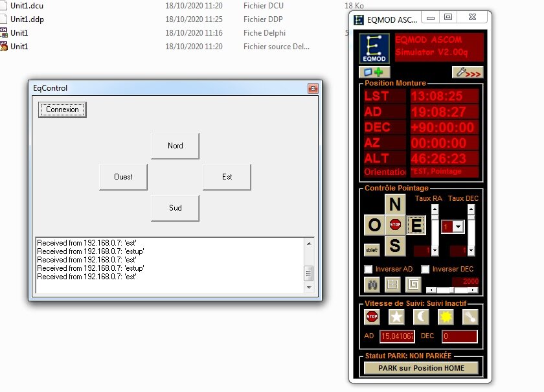Maximize the EQMOD ASCOM window
This screenshot has width=544, height=392.
[x=448, y=17]
